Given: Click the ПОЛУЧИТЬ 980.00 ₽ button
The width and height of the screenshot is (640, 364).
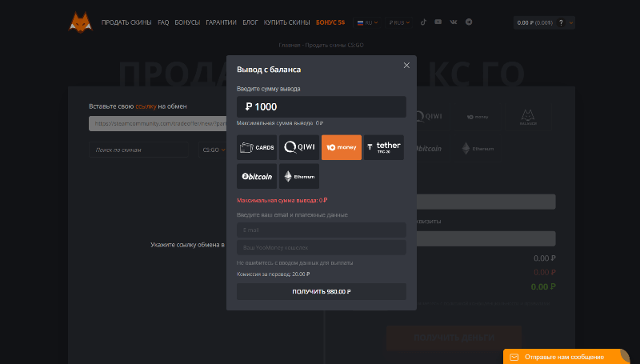Looking at the screenshot, I should coord(322,291).
